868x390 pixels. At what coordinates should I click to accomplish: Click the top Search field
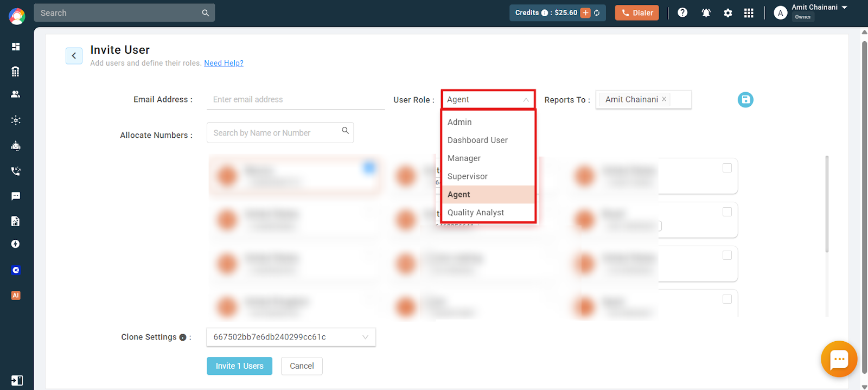[124, 13]
